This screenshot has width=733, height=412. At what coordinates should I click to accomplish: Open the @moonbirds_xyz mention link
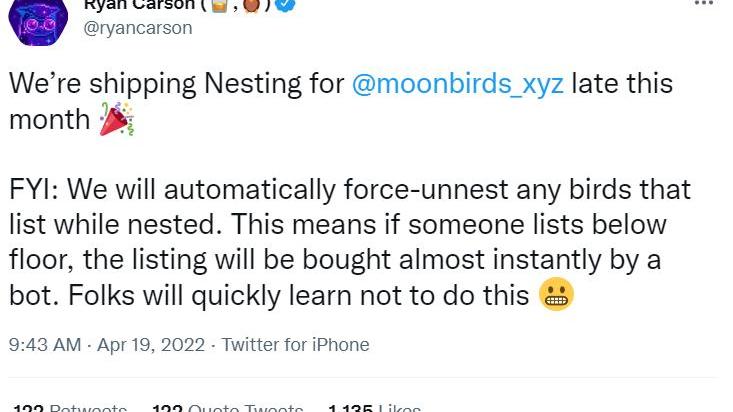pyautogui.click(x=458, y=84)
